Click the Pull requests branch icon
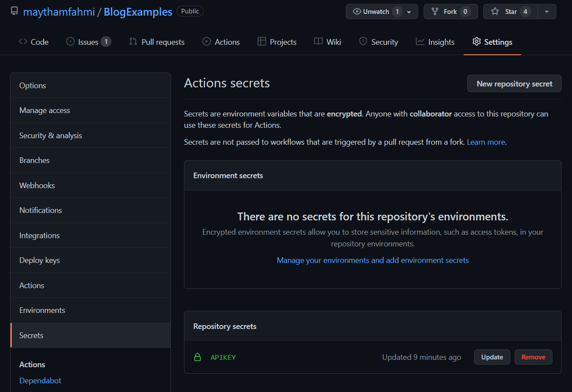The height and width of the screenshot is (392, 572). pos(133,42)
